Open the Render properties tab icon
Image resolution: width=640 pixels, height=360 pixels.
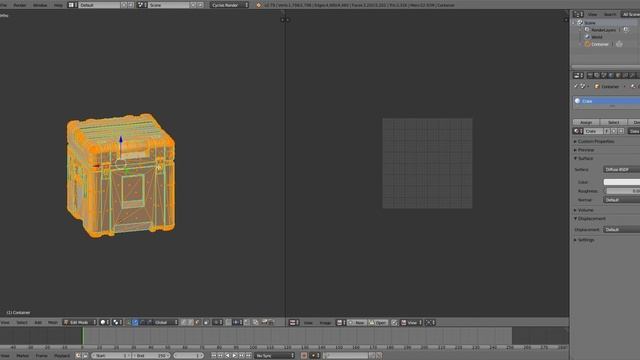[x=590, y=76]
